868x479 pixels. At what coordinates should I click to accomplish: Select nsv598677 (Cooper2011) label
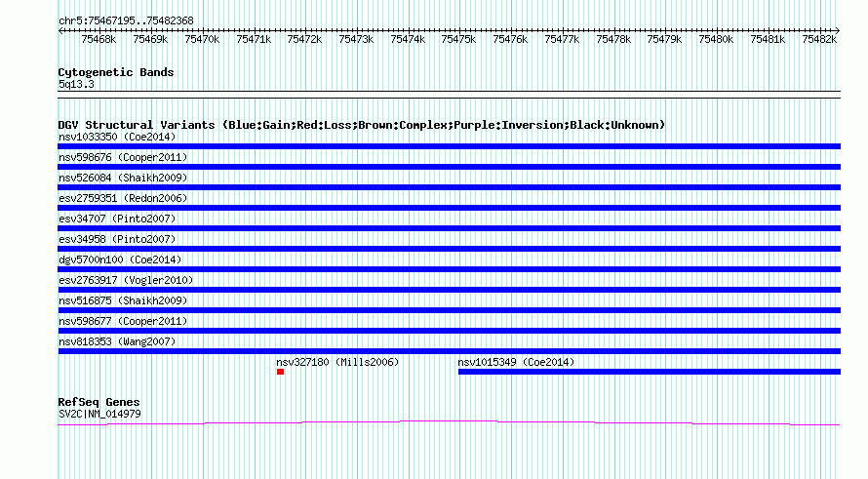(x=123, y=321)
